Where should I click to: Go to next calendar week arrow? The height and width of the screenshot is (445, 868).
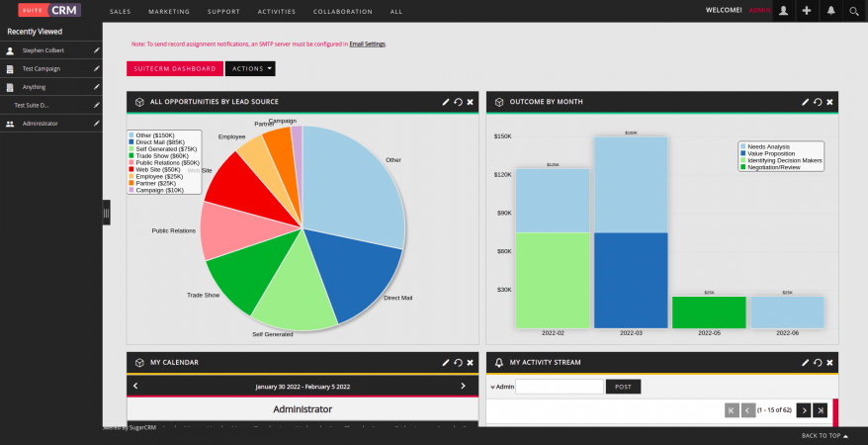[x=463, y=386]
